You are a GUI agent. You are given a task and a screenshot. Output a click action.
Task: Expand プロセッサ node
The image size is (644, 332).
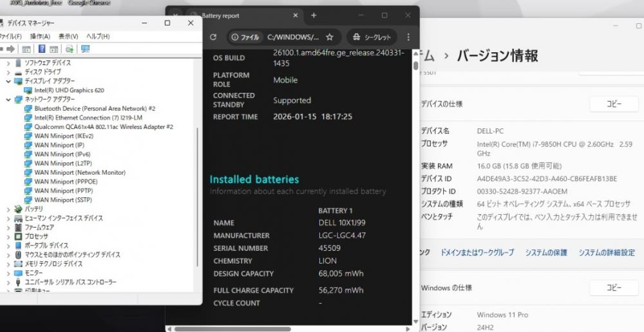(x=8, y=236)
